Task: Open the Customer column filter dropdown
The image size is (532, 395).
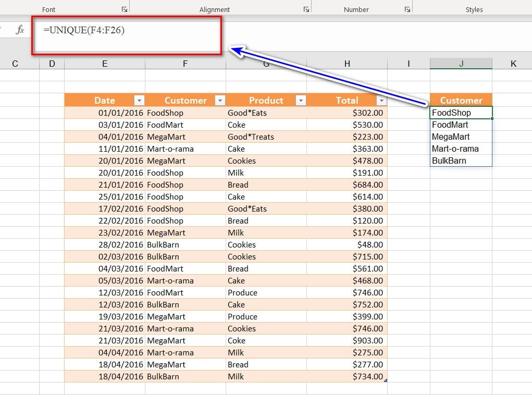Action: 220,101
